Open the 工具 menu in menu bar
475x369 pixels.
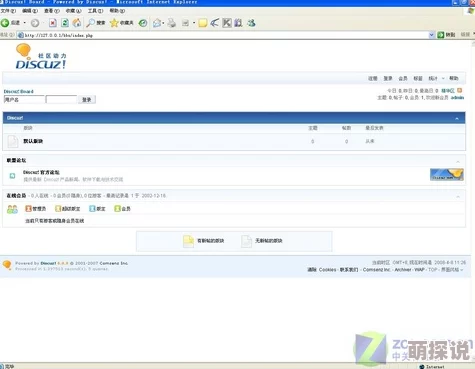pyautogui.click(x=95, y=11)
